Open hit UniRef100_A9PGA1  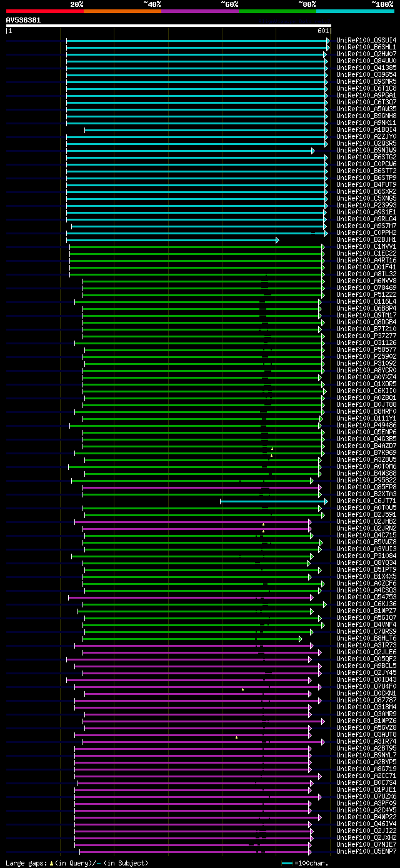click(x=366, y=95)
